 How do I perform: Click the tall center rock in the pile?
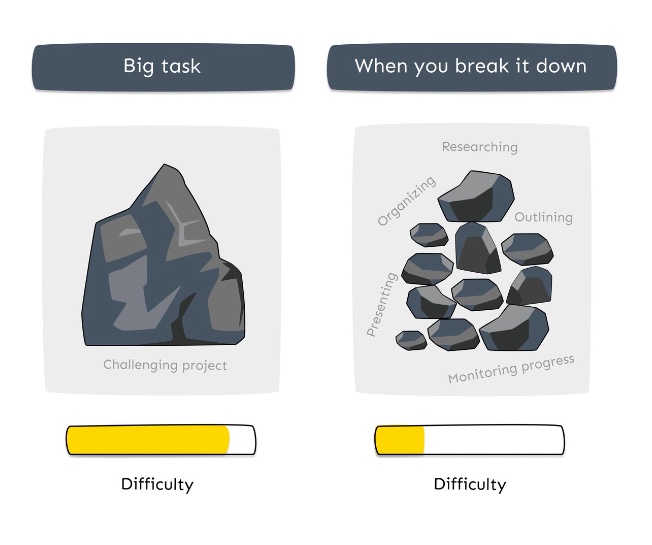tap(477, 248)
